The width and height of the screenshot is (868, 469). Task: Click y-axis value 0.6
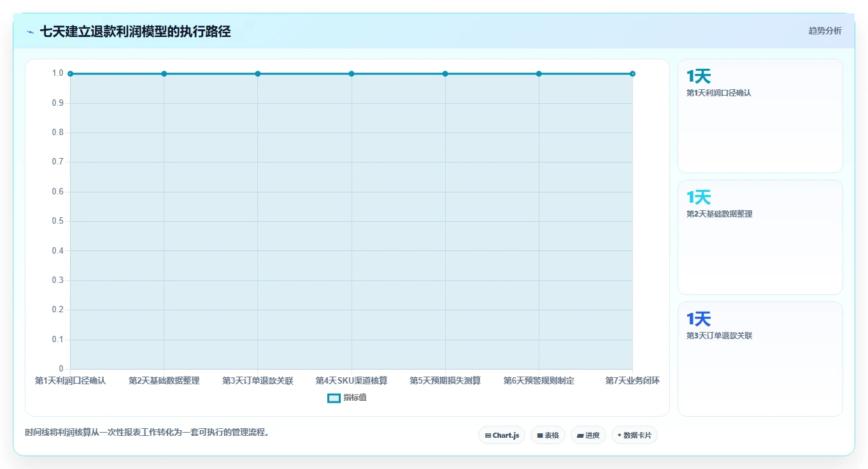[x=58, y=192]
